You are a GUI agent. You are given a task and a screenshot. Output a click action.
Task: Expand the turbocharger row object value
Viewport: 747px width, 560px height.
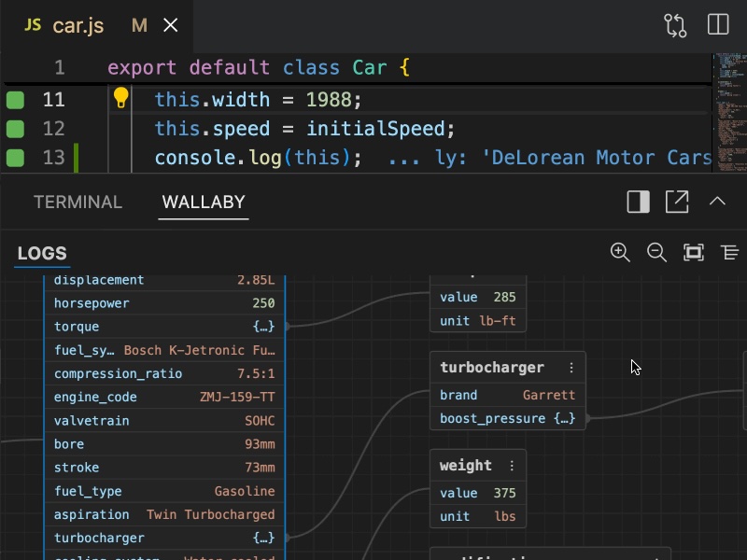264,539
